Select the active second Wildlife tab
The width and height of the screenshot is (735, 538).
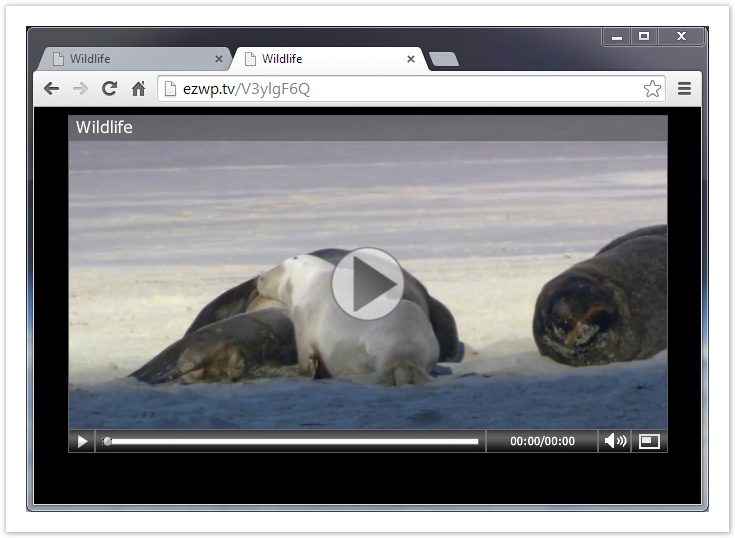click(330, 59)
